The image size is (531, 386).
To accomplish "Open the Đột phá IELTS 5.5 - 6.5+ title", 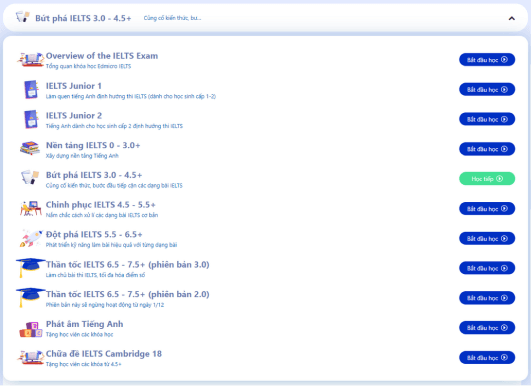I will (x=94, y=234).
